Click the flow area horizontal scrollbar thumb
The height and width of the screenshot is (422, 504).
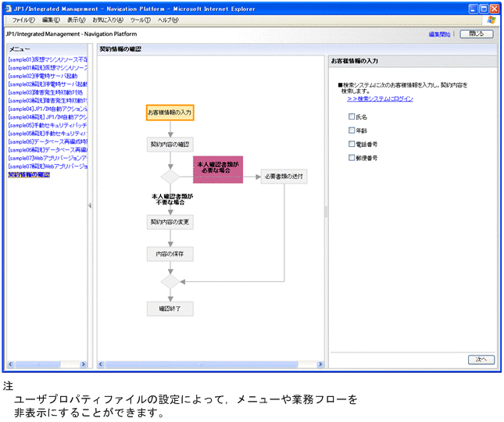[202, 364]
